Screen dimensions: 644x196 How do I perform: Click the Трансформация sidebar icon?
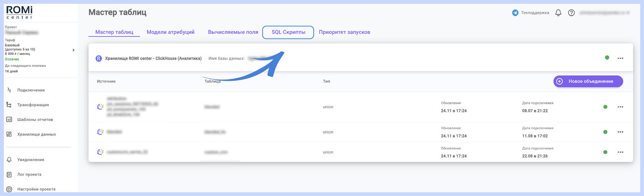9,105
